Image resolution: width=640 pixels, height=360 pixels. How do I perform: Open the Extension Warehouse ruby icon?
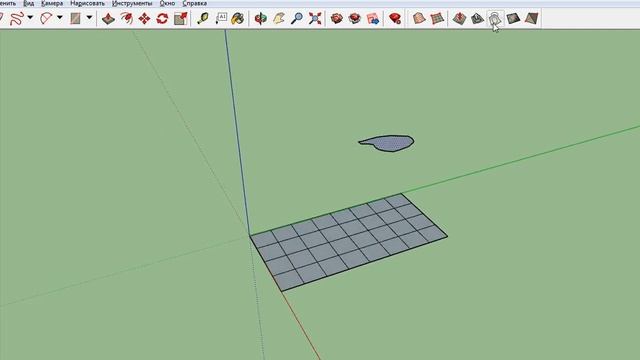[x=395, y=18]
